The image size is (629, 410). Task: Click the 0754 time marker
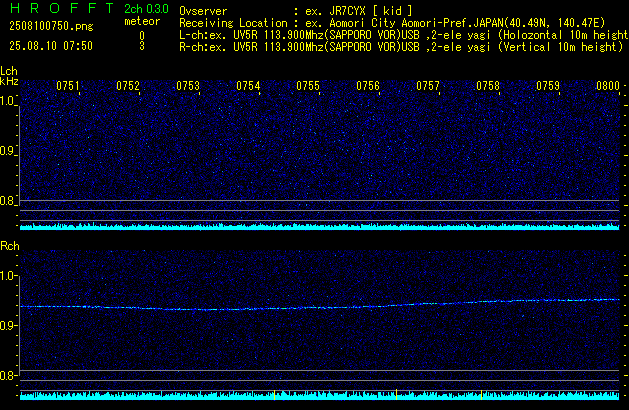(x=248, y=86)
